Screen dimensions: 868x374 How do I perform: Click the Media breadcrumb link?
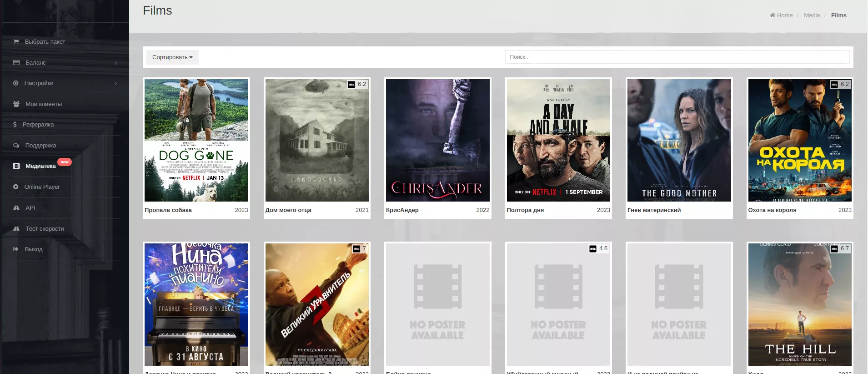point(812,15)
